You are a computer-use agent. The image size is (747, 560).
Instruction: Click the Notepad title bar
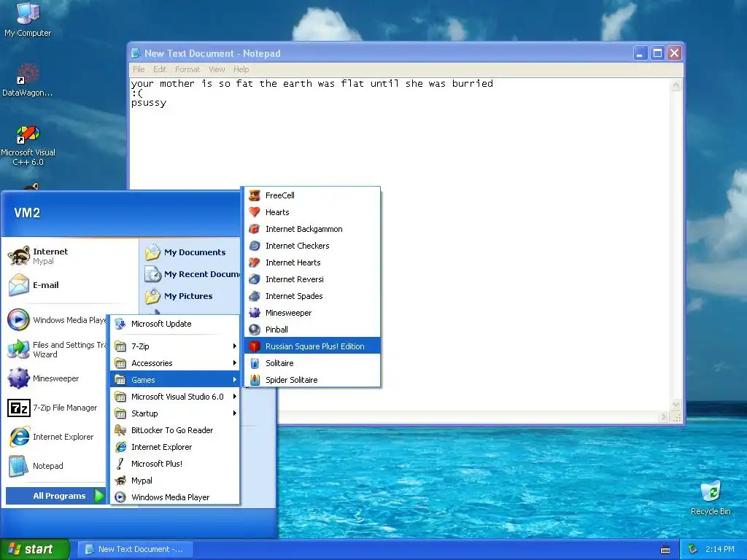click(381, 53)
